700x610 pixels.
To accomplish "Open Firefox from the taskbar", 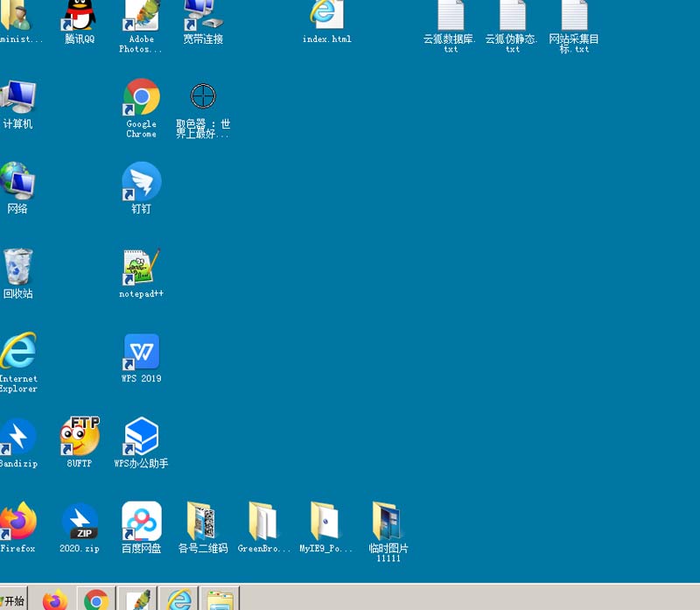I will [54, 600].
